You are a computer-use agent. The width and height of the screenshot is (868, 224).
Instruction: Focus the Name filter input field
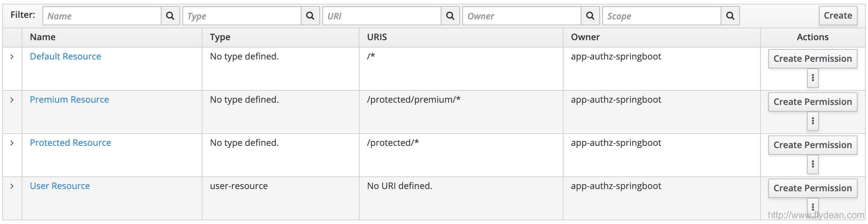coord(102,16)
